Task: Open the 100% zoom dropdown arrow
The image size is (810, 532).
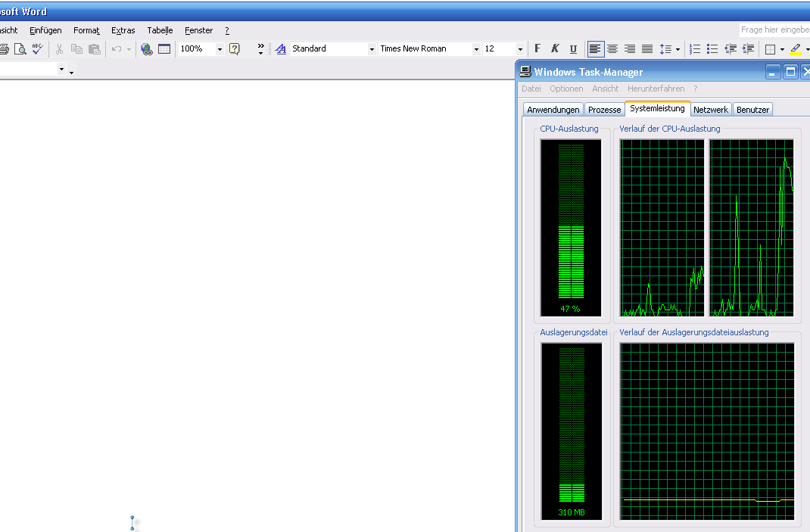Action: coord(220,49)
